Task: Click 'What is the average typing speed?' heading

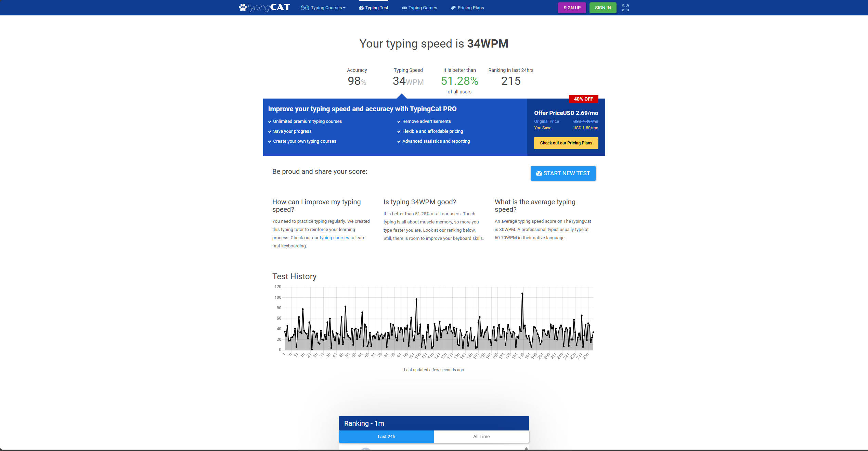Action: (x=535, y=206)
